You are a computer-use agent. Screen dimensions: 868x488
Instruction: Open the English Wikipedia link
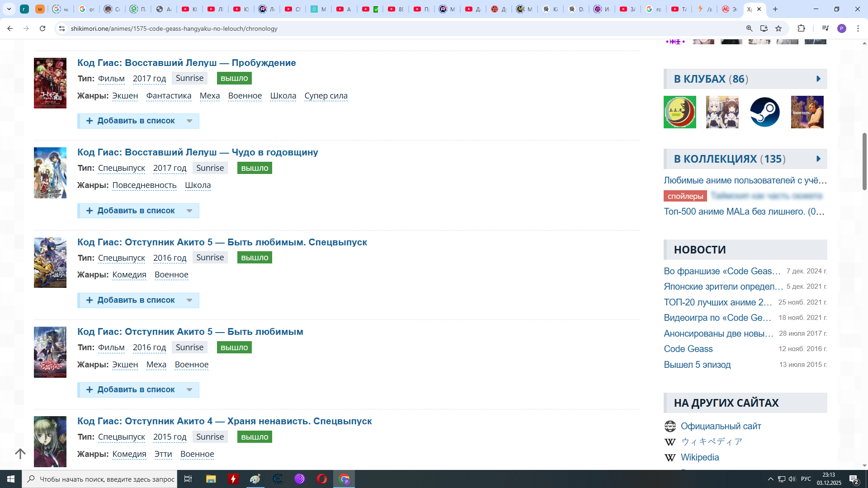click(699, 457)
